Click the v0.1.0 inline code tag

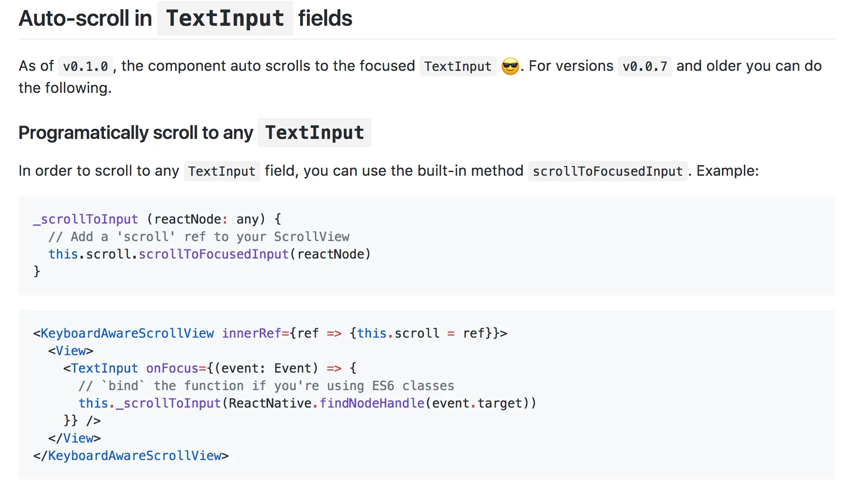tap(86, 67)
